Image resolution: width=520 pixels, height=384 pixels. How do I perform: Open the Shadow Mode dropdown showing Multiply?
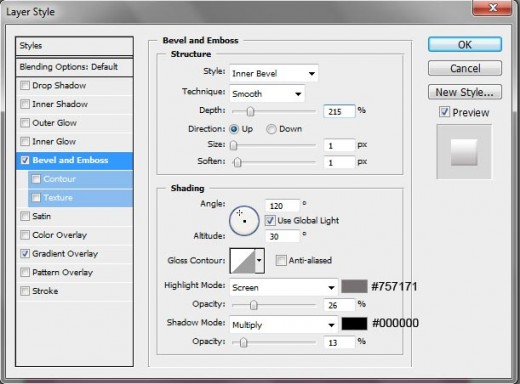(283, 325)
